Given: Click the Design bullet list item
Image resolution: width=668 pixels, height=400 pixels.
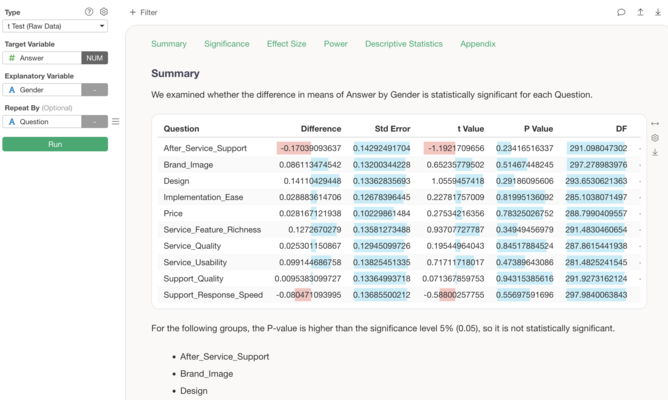Looking at the screenshot, I should point(194,391).
